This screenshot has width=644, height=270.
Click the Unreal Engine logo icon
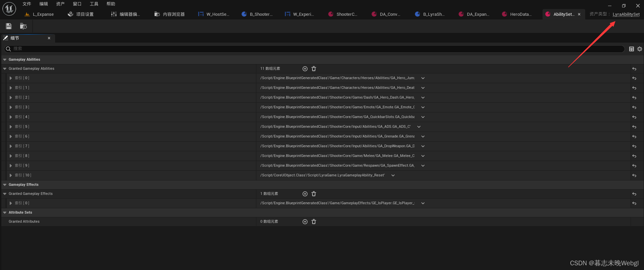tap(9, 9)
